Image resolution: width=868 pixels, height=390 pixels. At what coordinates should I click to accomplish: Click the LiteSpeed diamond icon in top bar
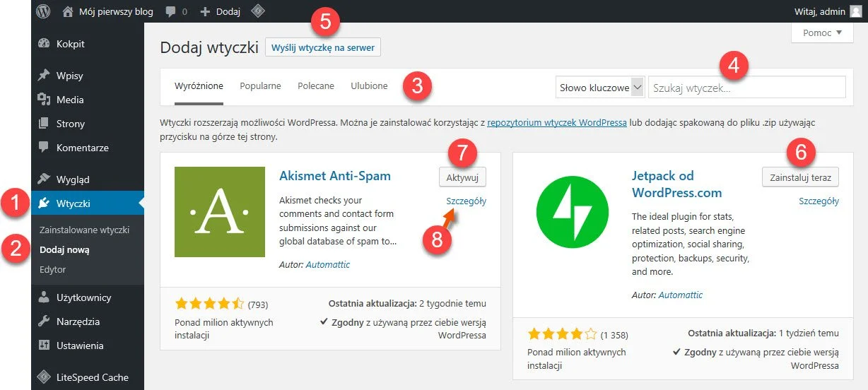point(259,11)
